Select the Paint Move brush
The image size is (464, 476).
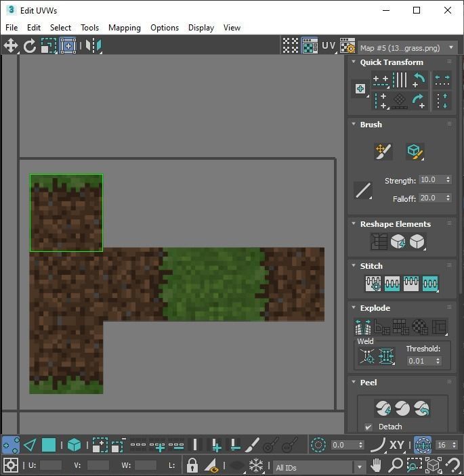pos(383,151)
